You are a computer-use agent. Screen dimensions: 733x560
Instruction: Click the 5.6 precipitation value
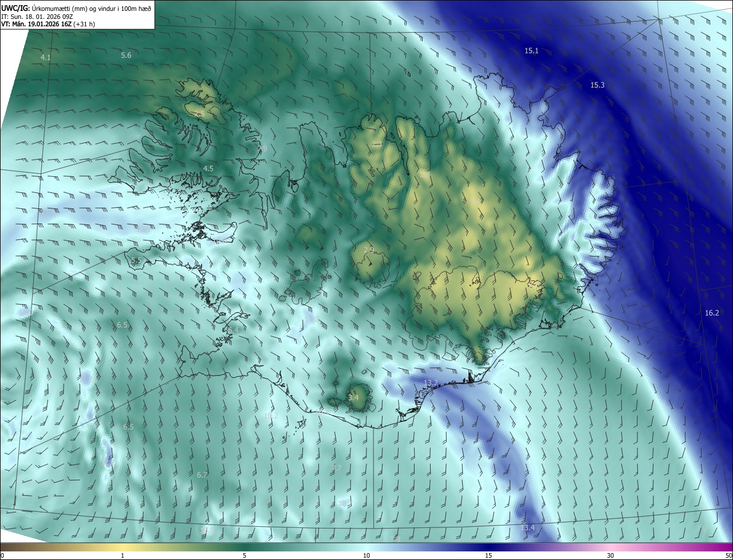tap(126, 55)
